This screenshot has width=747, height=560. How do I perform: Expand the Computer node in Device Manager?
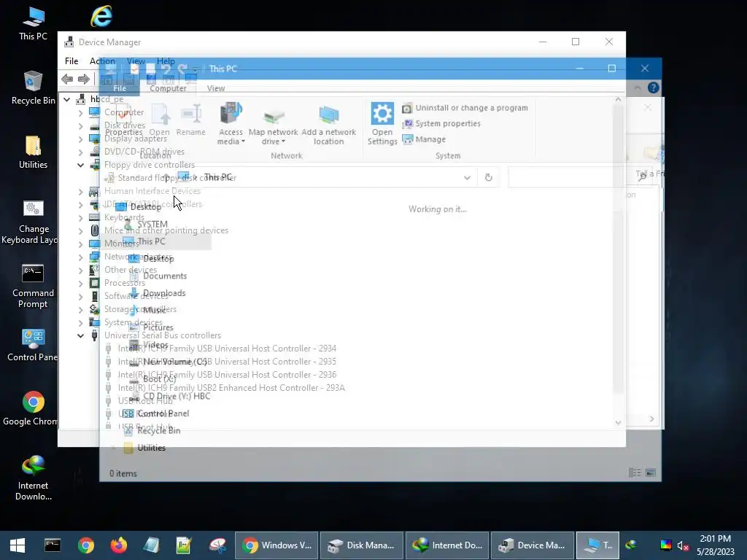coord(80,113)
